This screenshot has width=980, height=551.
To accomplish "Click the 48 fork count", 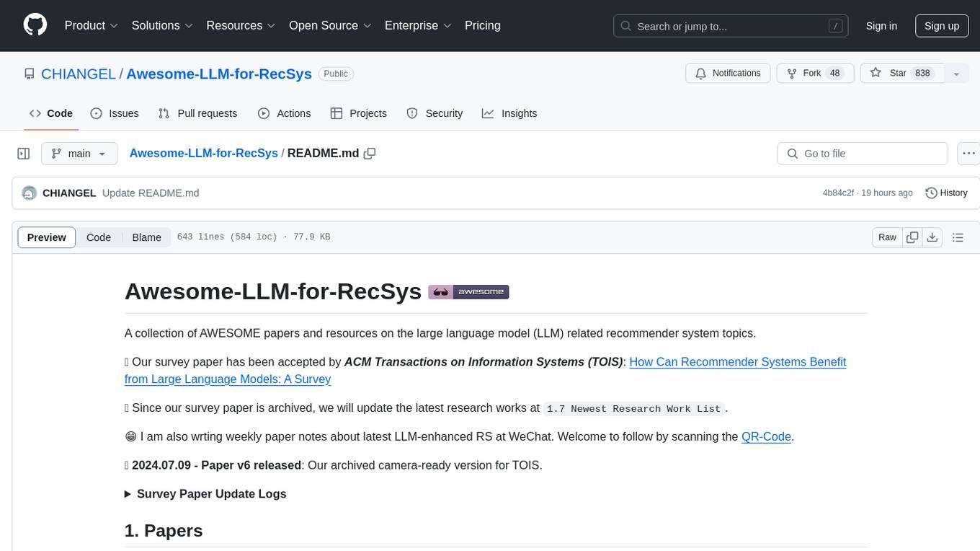I will point(835,74).
